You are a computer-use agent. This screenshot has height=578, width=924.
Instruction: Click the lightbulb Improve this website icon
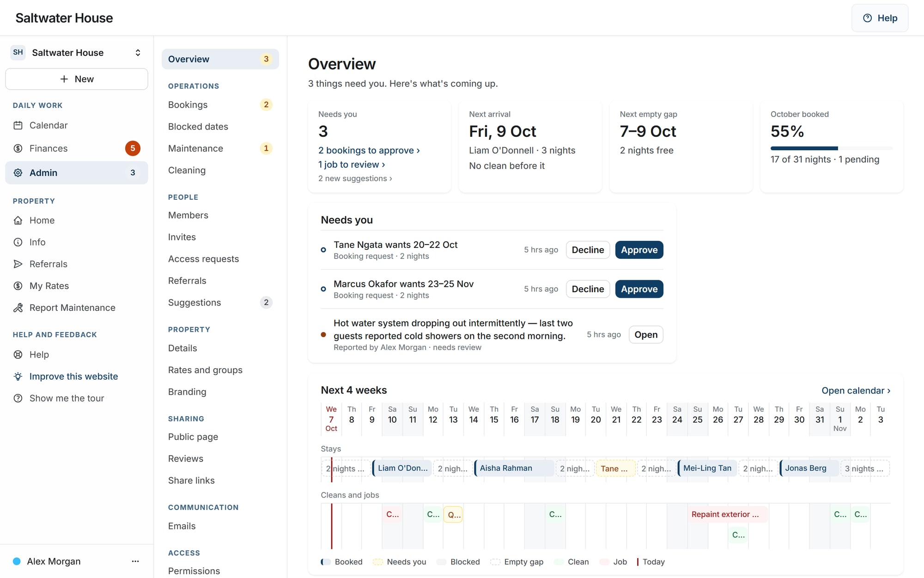[x=18, y=376]
